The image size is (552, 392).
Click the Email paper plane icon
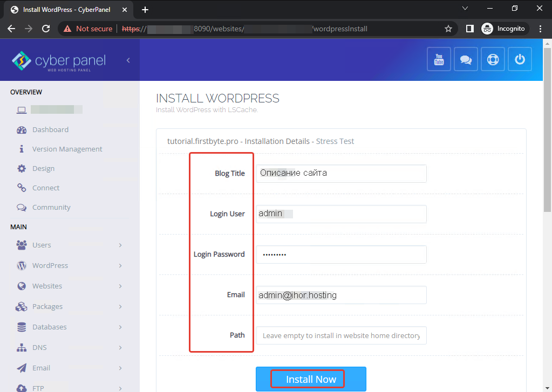[22, 368]
